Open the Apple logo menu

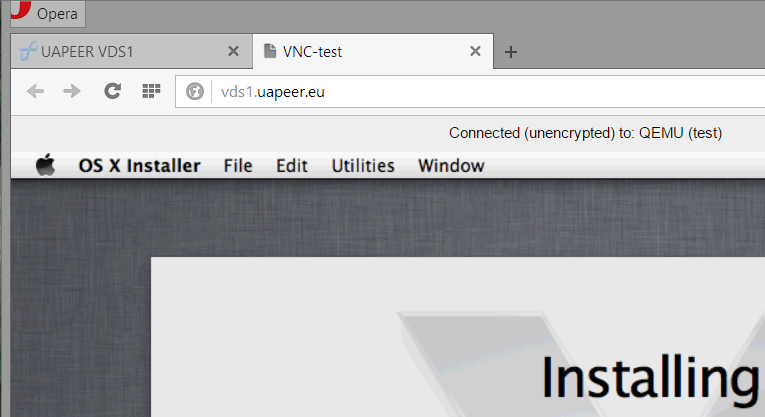(45, 165)
